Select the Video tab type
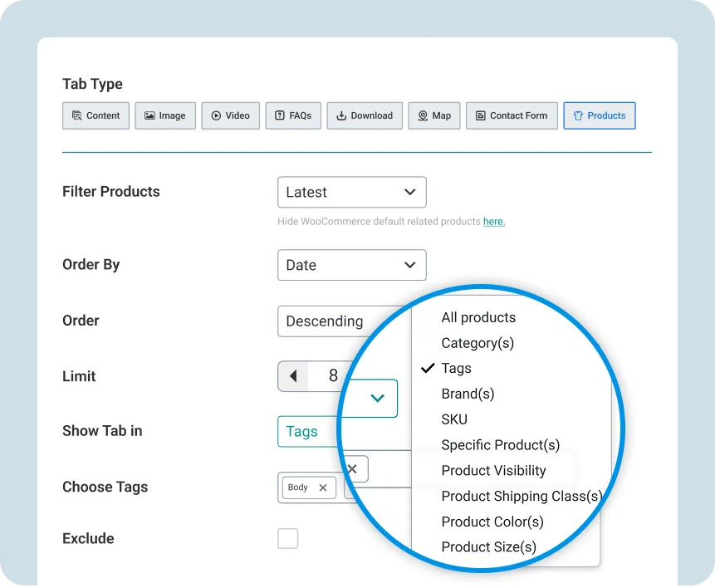Viewport: 715px width, 588px height. tap(230, 115)
